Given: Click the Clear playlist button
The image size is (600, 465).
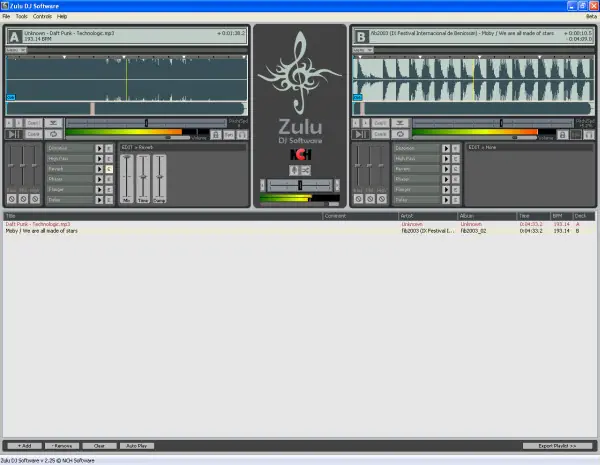Looking at the screenshot, I should [x=99, y=446].
